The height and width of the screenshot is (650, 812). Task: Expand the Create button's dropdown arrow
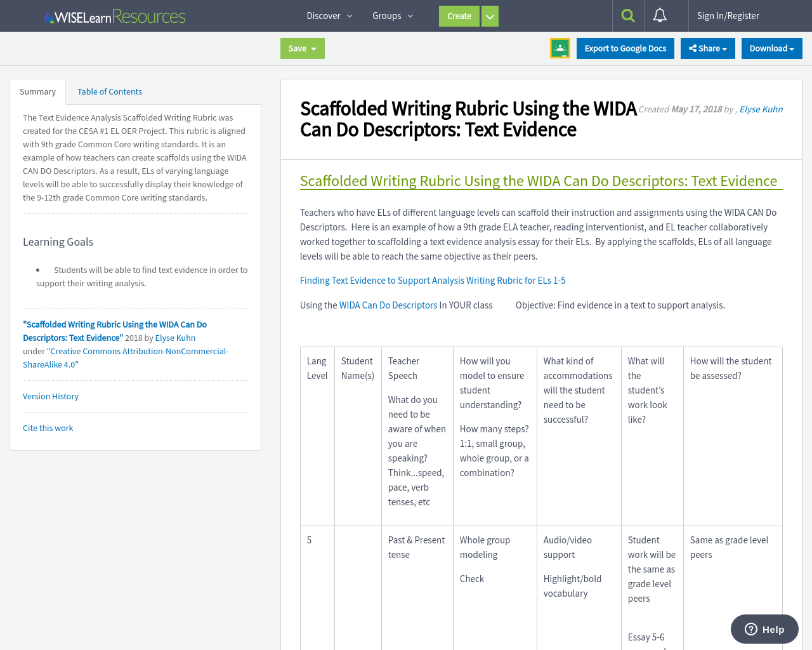point(490,16)
